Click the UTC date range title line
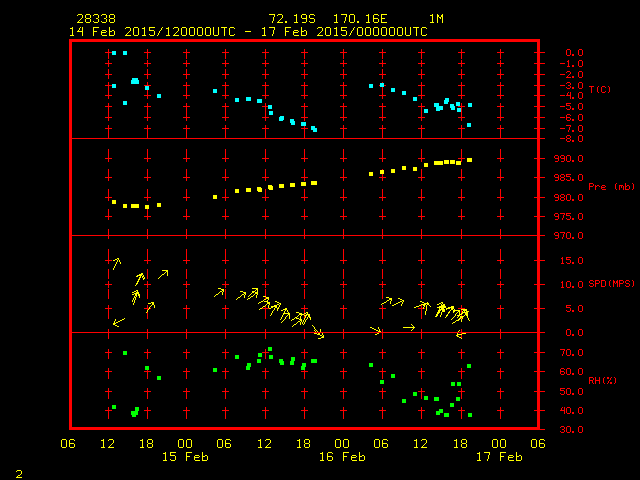This screenshot has width=640, height=480. (x=248, y=31)
